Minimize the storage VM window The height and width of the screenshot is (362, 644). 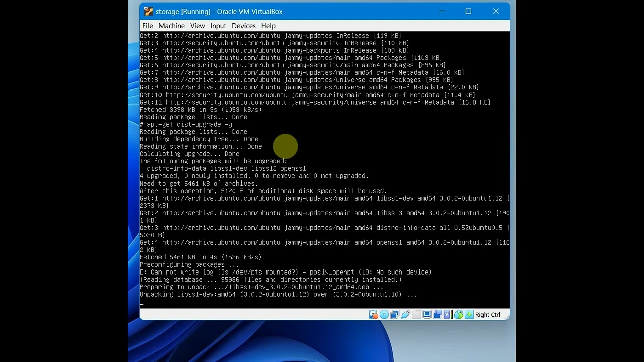pos(442,11)
